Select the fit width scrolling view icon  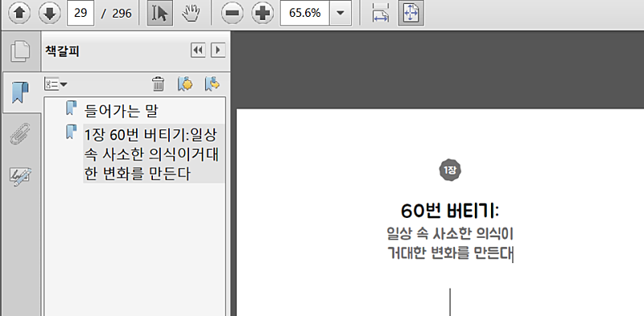tap(381, 14)
